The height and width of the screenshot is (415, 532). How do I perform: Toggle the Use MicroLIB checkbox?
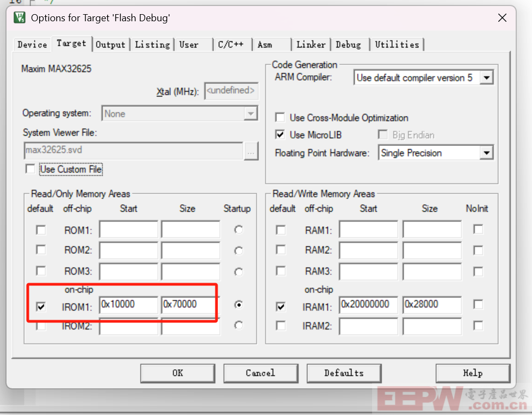280,135
